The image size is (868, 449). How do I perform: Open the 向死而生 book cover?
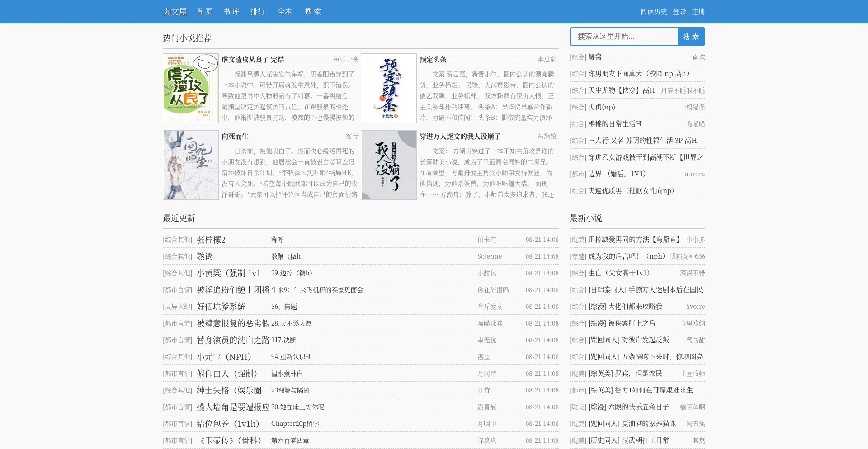point(191,165)
